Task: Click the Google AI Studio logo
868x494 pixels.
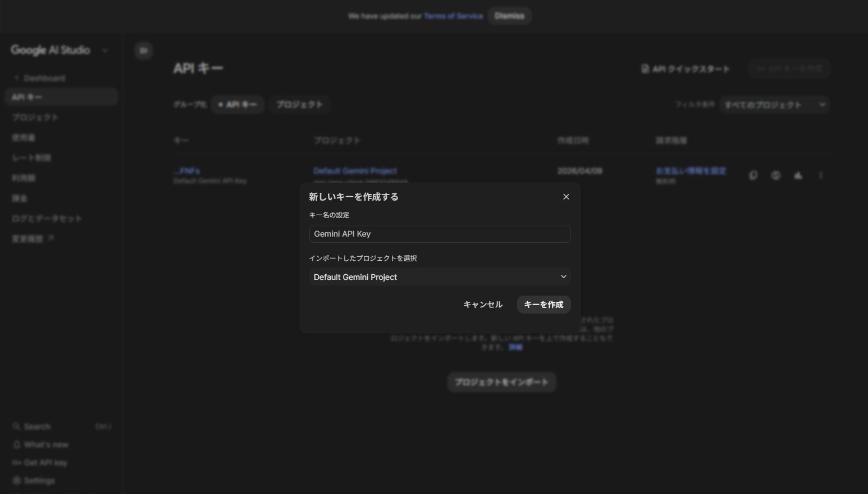Action: [50, 50]
